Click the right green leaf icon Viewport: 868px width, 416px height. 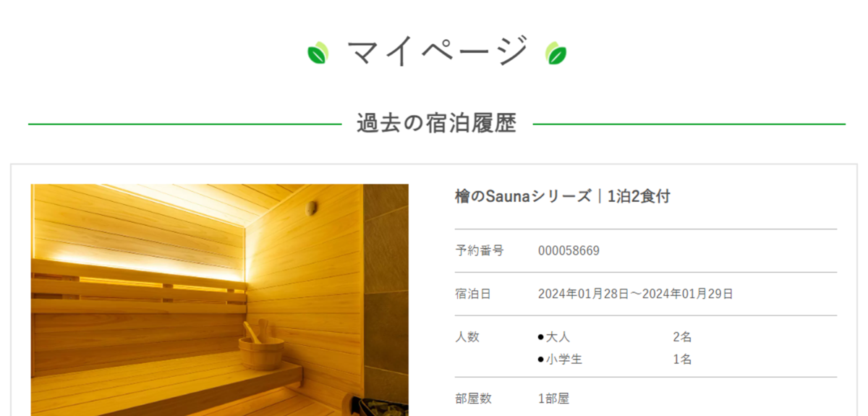(x=556, y=53)
